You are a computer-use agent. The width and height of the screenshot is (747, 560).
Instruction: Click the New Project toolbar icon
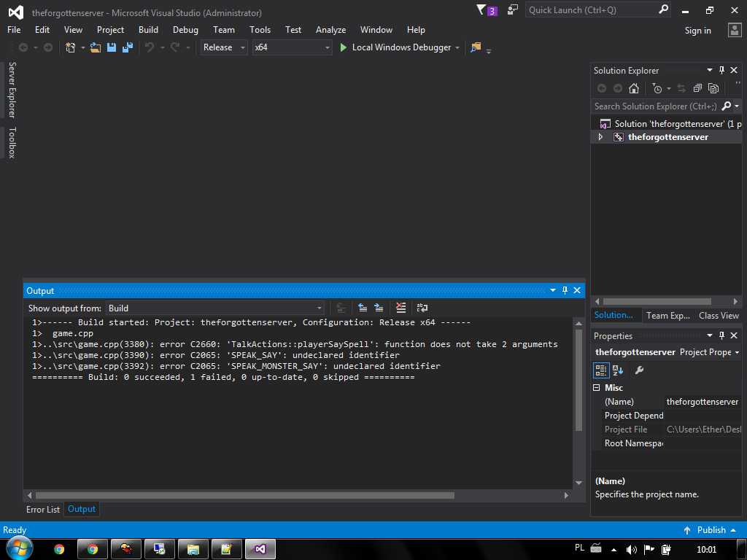click(71, 47)
